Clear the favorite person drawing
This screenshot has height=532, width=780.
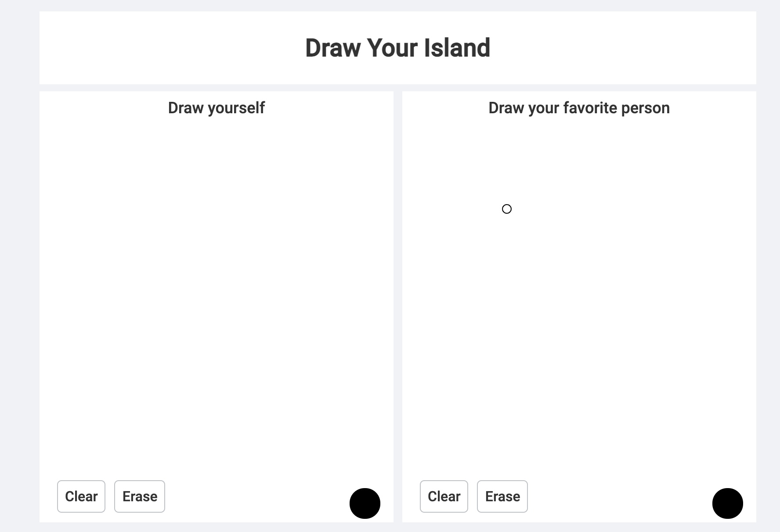(x=444, y=496)
